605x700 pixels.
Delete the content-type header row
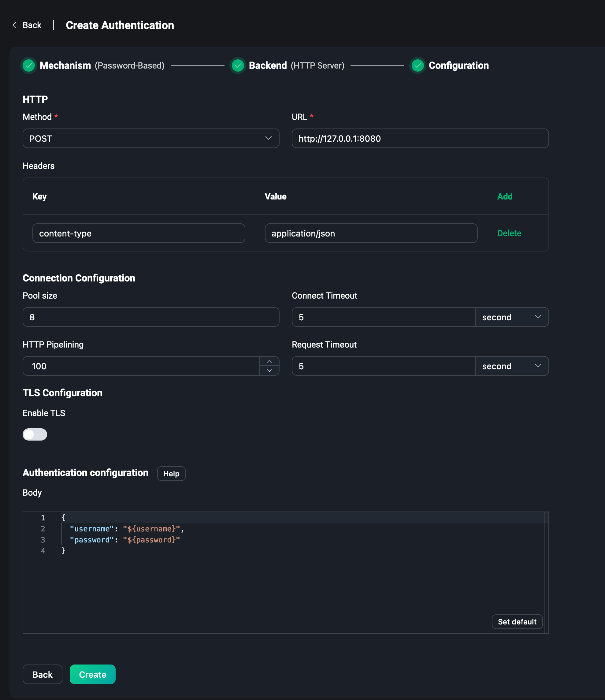coord(509,233)
